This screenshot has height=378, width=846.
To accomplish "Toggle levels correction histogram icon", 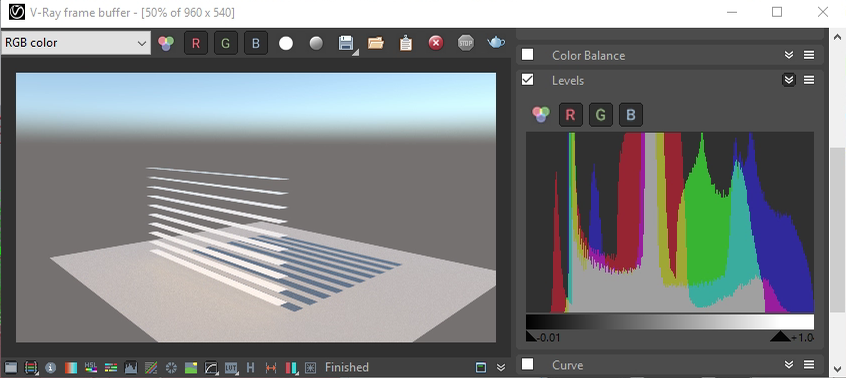I will (x=131, y=368).
